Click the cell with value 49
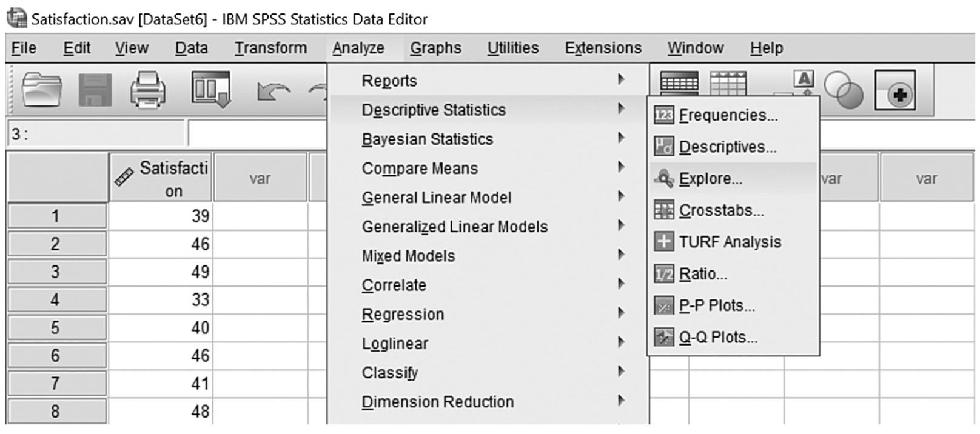The image size is (980, 434). point(161,272)
